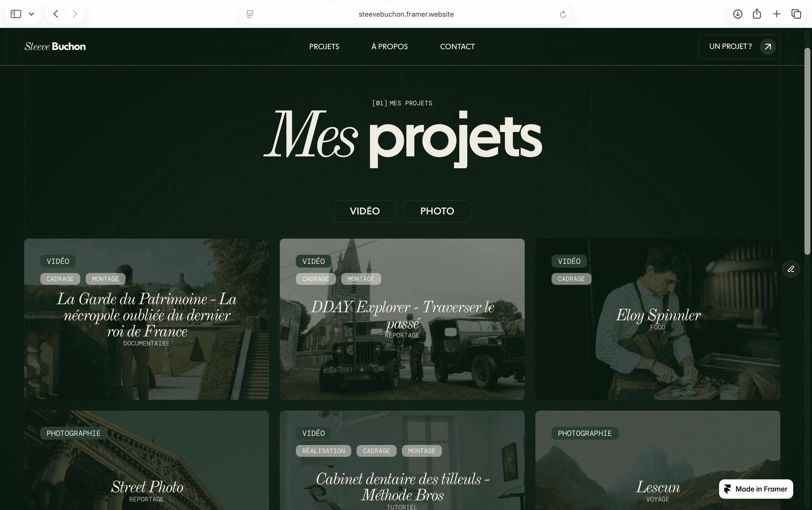This screenshot has width=812, height=510.
Task: Click the Made in Framer badge
Action: click(x=756, y=489)
